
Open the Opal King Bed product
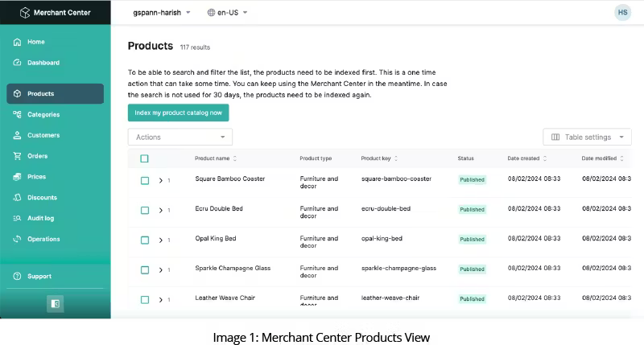tap(216, 238)
